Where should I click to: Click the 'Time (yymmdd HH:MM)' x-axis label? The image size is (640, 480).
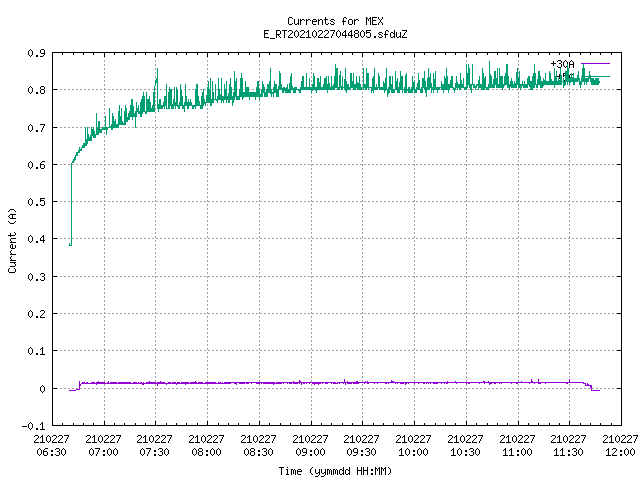[x=335, y=471]
